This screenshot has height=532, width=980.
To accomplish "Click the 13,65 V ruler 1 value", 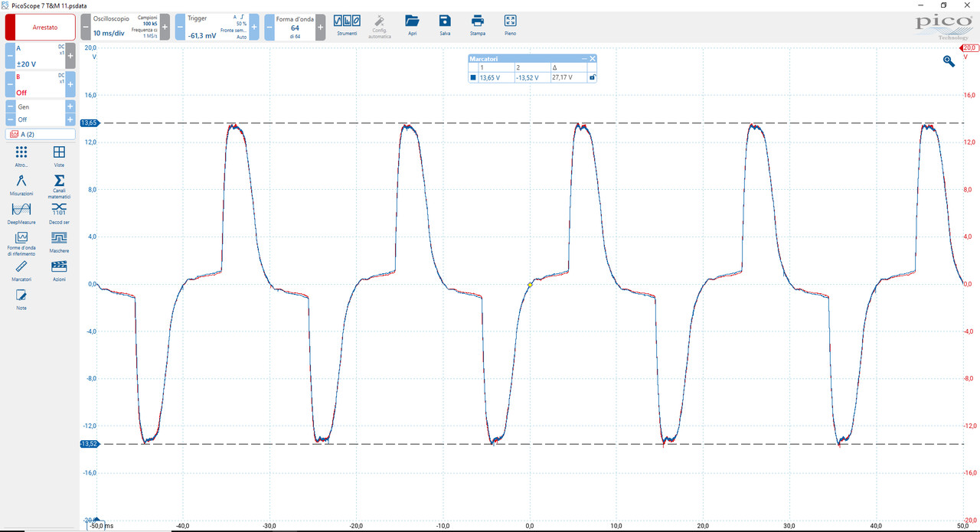I will coord(489,77).
